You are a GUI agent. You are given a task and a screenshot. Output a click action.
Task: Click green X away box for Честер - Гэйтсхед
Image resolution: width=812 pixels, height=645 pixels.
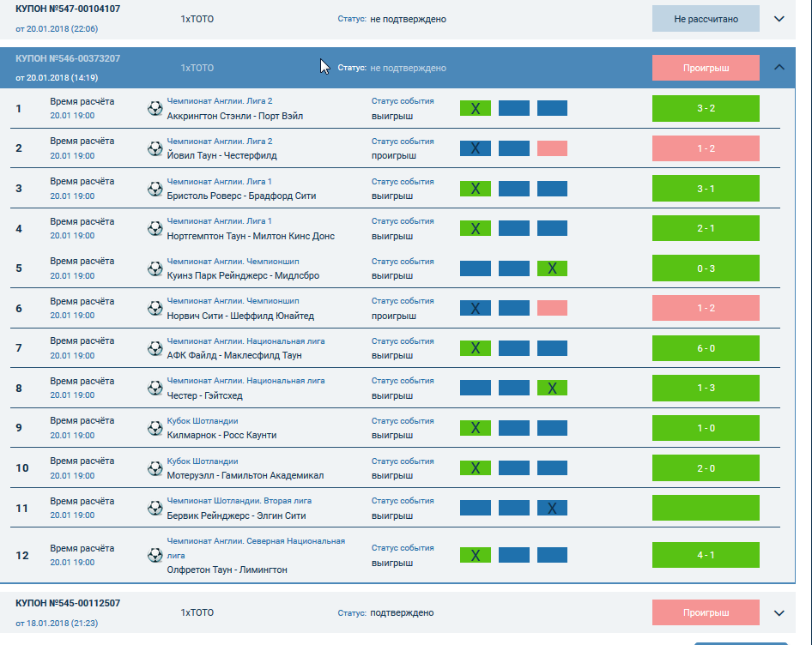point(552,388)
